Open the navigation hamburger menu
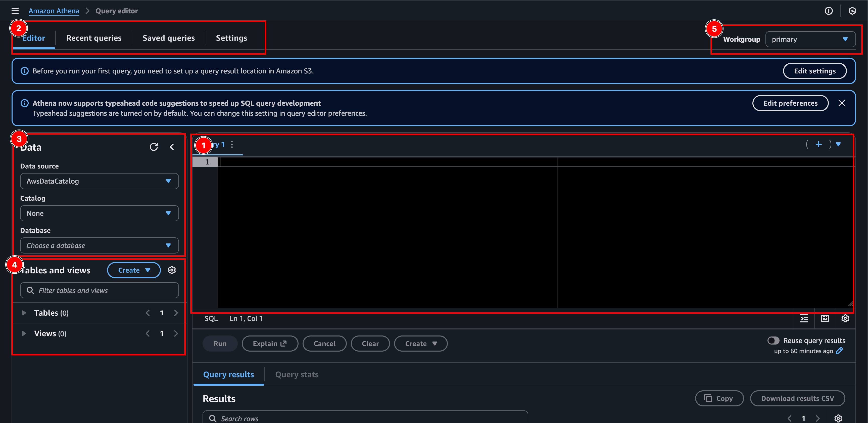868x423 pixels. click(x=15, y=11)
